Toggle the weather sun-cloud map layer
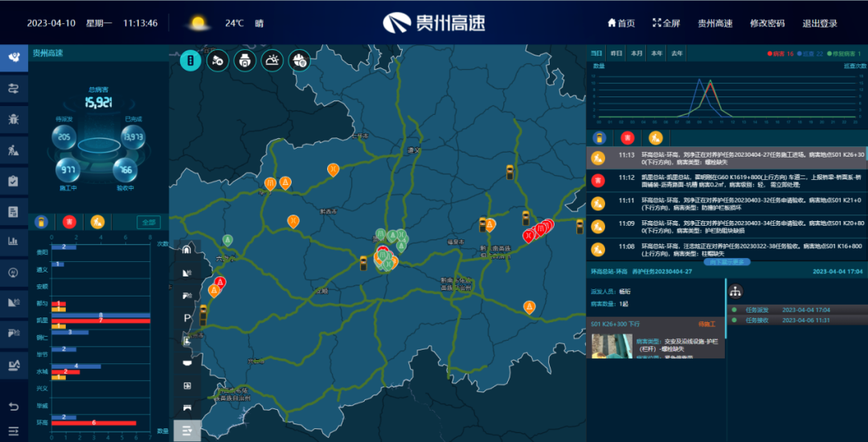Viewport: 868px width, 442px height. 272,61
